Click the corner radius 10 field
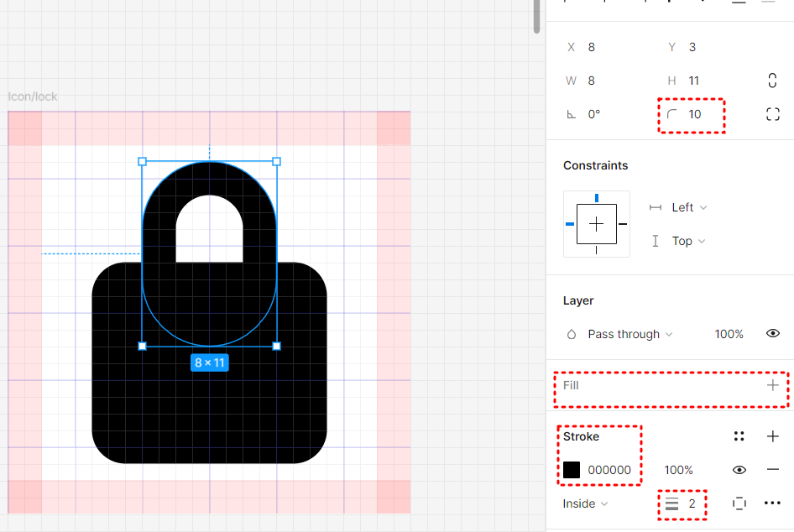 tap(695, 114)
